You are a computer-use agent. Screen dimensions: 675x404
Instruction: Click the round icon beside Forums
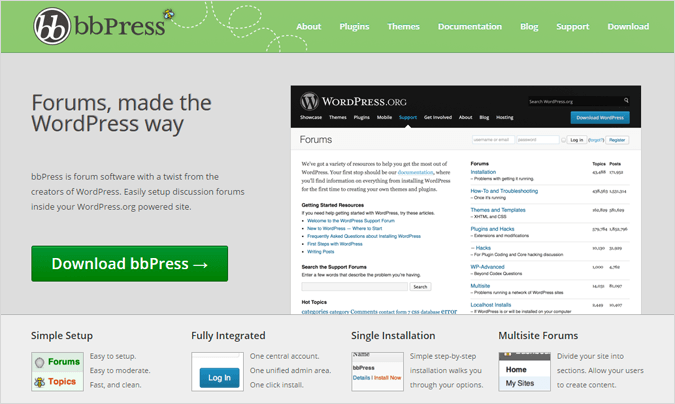point(40,363)
